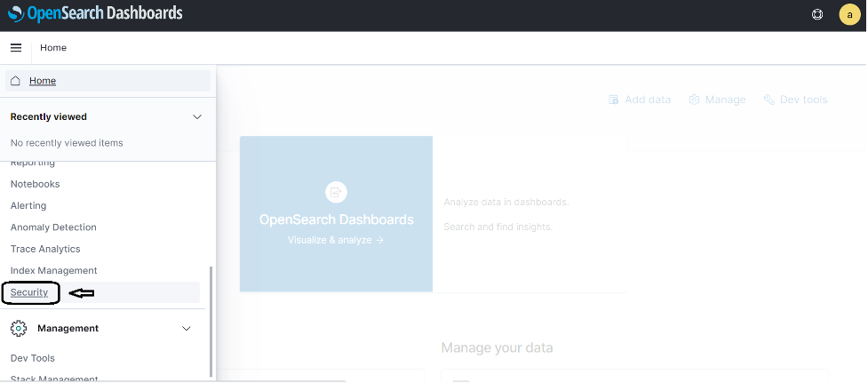Open the Security plugin link

click(29, 292)
